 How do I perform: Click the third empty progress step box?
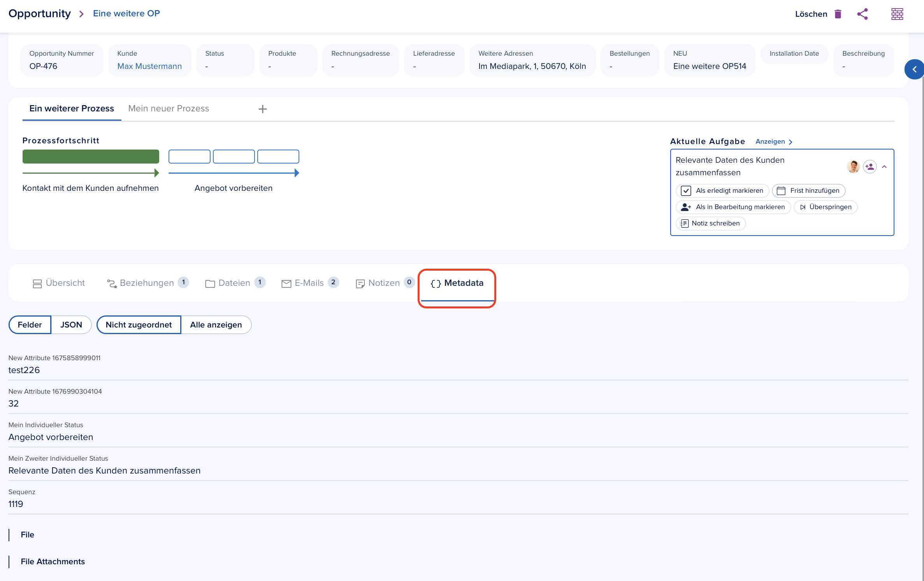pos(278,157)
